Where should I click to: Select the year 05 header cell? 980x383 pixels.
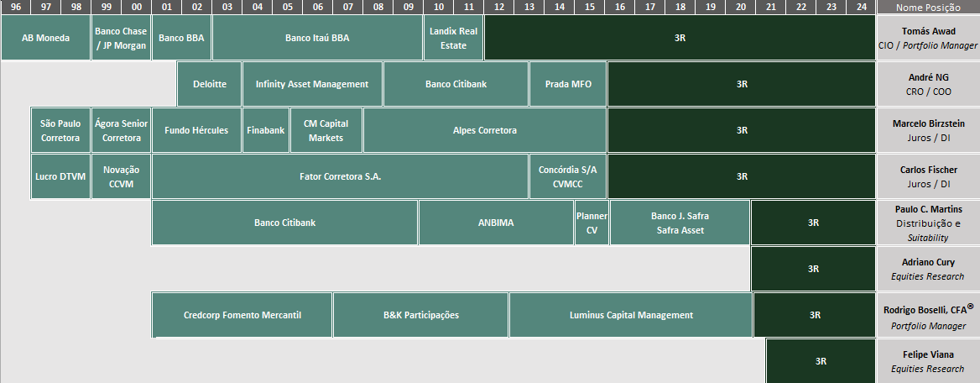pyautogui.click(x=288, y=8)
